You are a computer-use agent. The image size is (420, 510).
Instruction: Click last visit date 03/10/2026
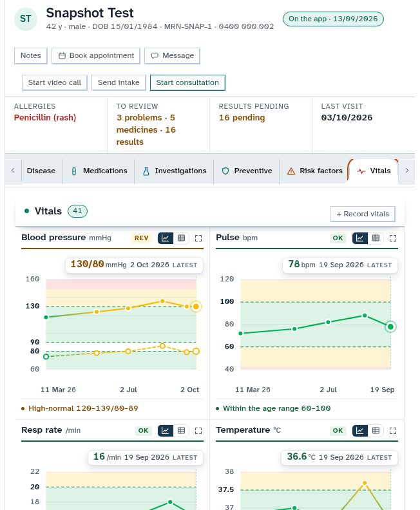347,118
